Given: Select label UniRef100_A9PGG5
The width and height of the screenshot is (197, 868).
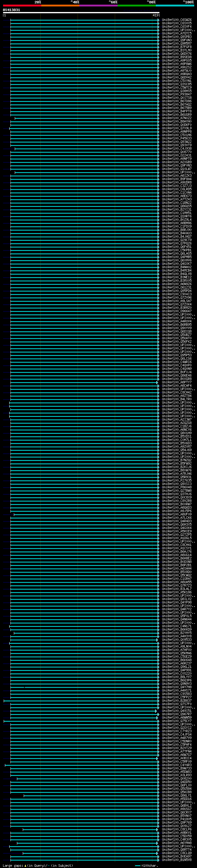Looking at the screenshot, I should [176, 61].
